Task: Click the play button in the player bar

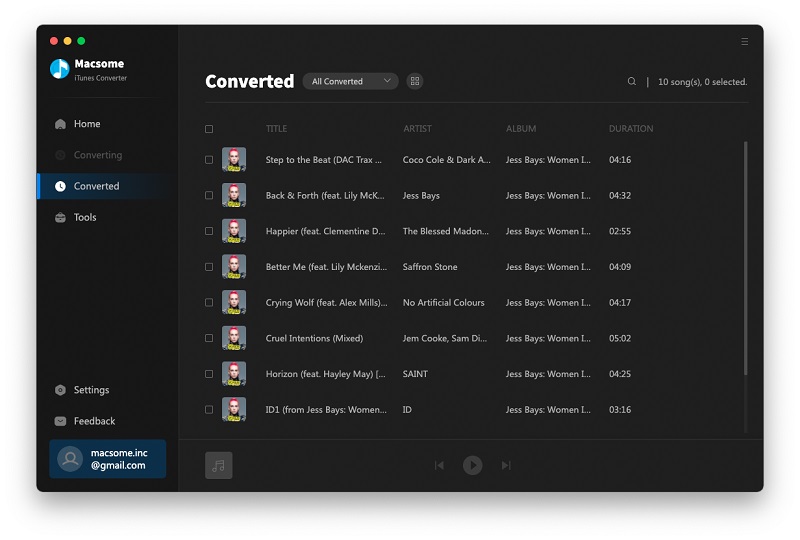Action: (472, 465)
